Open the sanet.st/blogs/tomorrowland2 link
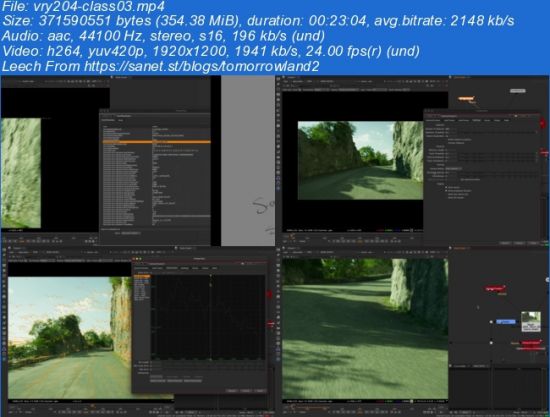550x417 pixels. point(202,66)
